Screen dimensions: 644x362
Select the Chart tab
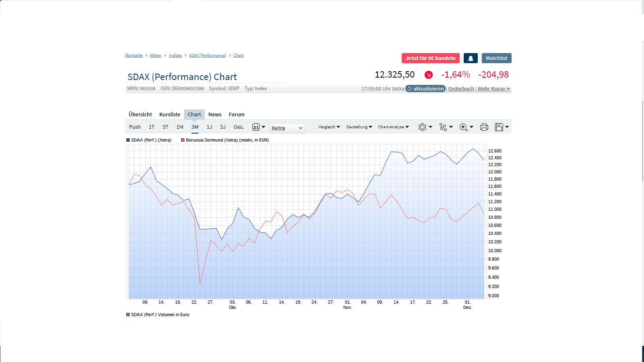coord(194,115)
